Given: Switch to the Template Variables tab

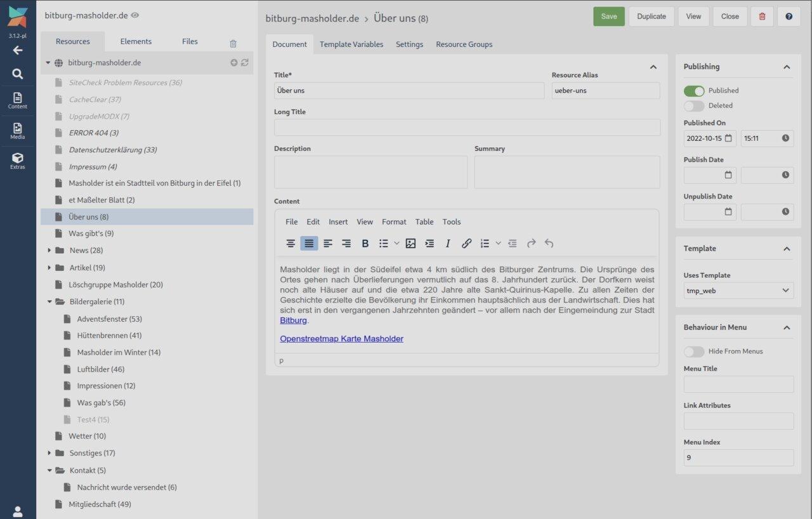Looking at the screenshot, I should tap(351, 44).
